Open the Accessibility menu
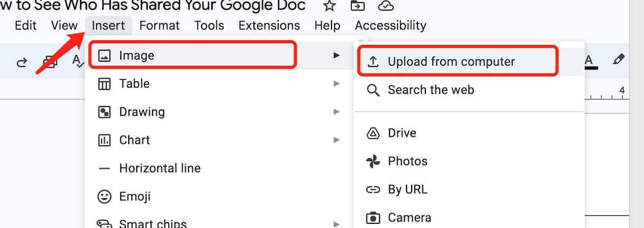Screen dimensions: 644x228 pyautogui.click(x=391, y=25)
